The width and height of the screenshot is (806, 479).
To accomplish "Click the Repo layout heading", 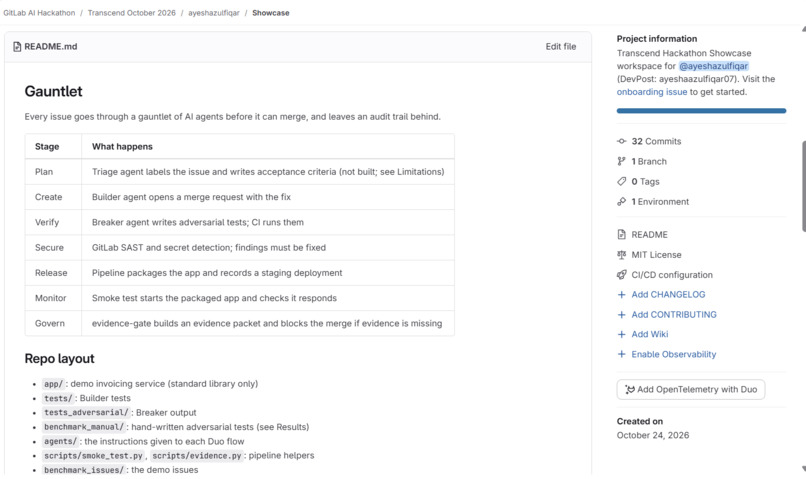I will (60, 359).
